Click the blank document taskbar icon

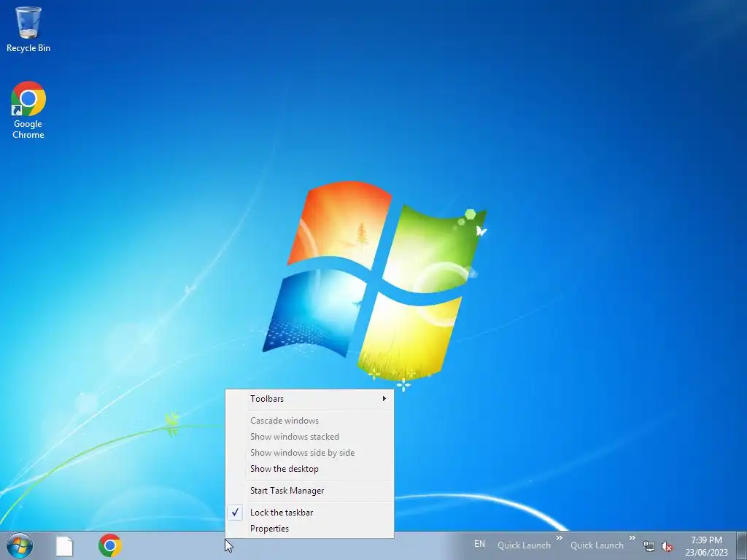click(64, 545)
